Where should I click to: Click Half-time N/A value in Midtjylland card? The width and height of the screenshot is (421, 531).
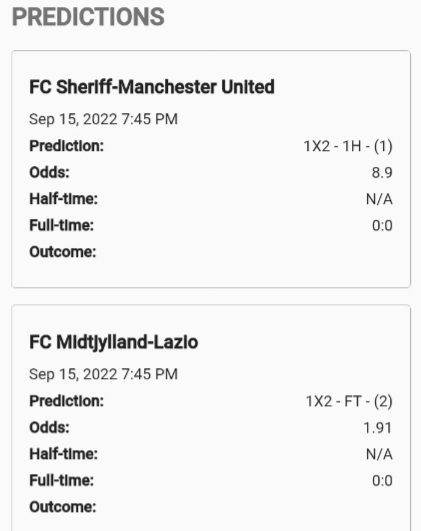[379, 454]
